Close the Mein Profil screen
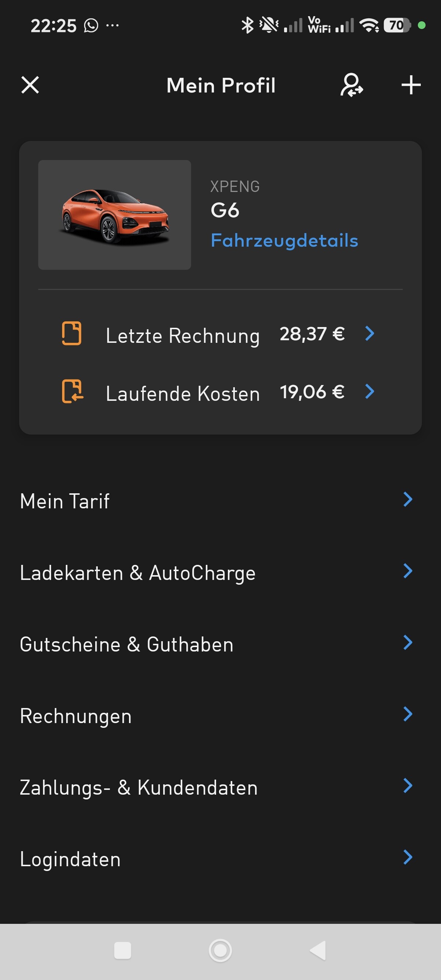 (x=30, y=85)
